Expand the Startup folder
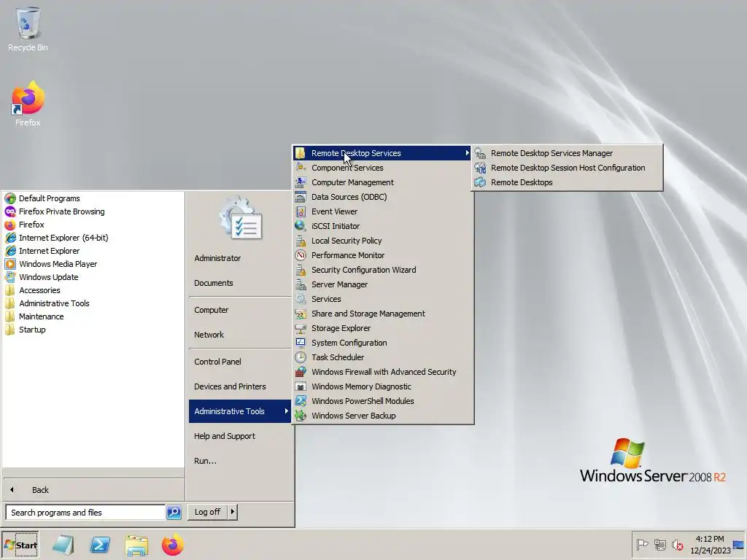 (x=93, y=330)
